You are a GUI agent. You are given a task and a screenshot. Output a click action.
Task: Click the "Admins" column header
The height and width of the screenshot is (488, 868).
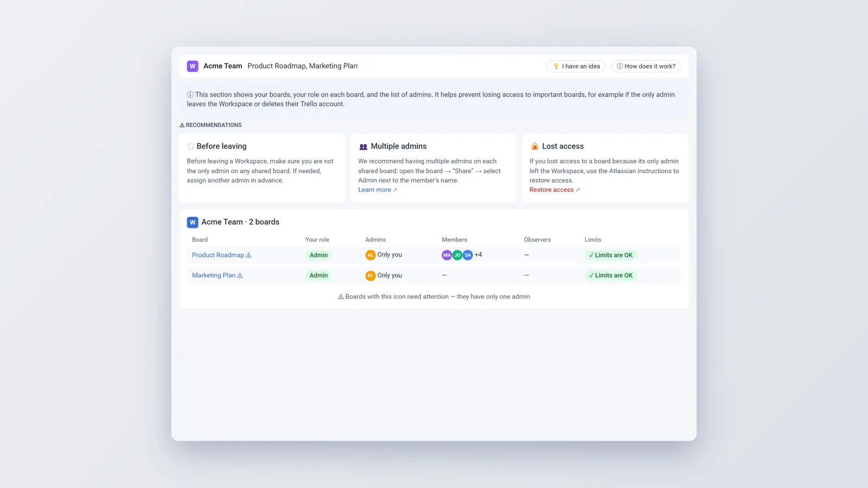[x=375, y=240]
